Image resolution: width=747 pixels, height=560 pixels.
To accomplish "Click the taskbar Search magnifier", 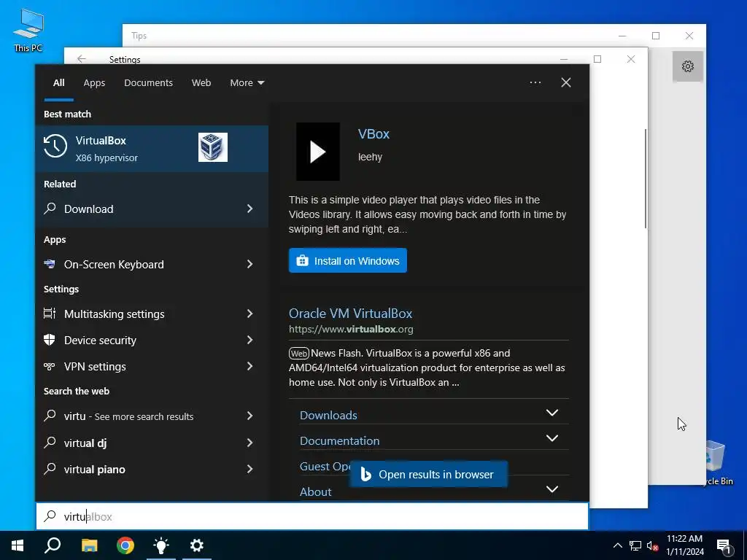I will click(x=53, y=545).
